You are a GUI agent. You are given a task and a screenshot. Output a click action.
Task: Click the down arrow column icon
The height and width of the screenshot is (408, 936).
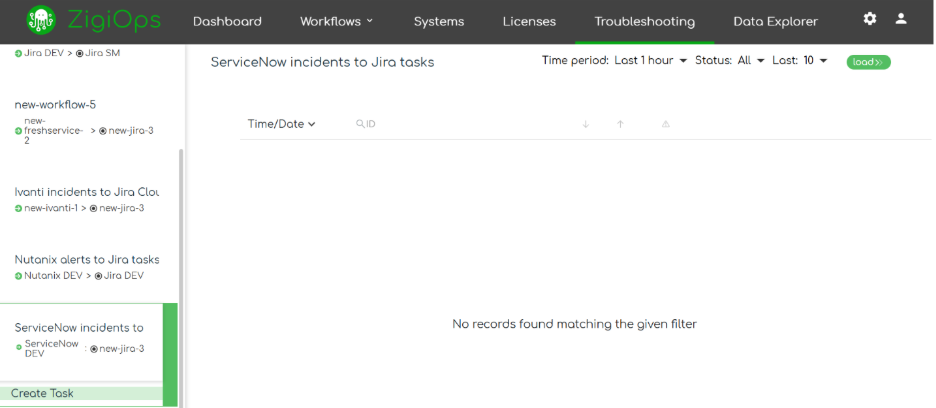click(x=586, y=124)
